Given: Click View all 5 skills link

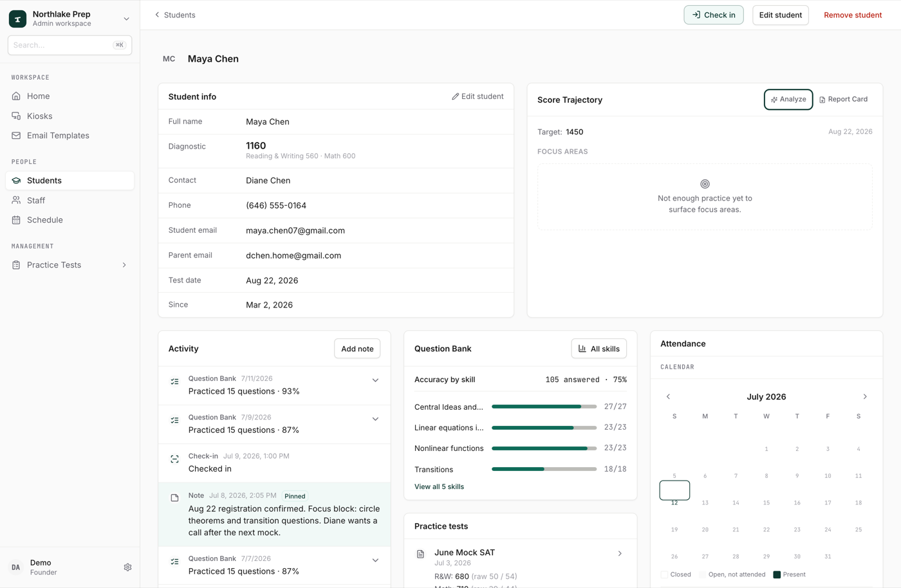Looking at the screenshot, I should click(439, 487).
